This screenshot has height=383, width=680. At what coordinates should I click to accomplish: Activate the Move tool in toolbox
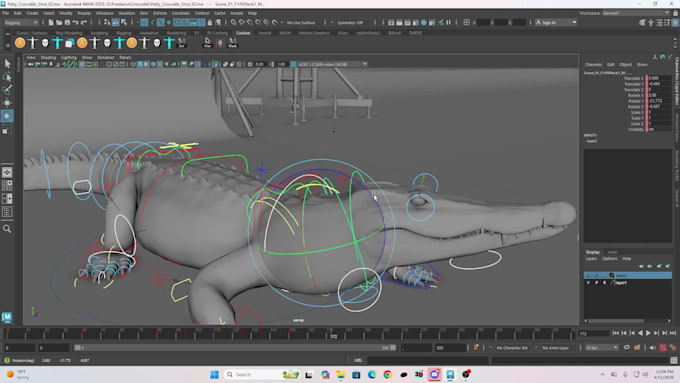click(x=7, y=103)
